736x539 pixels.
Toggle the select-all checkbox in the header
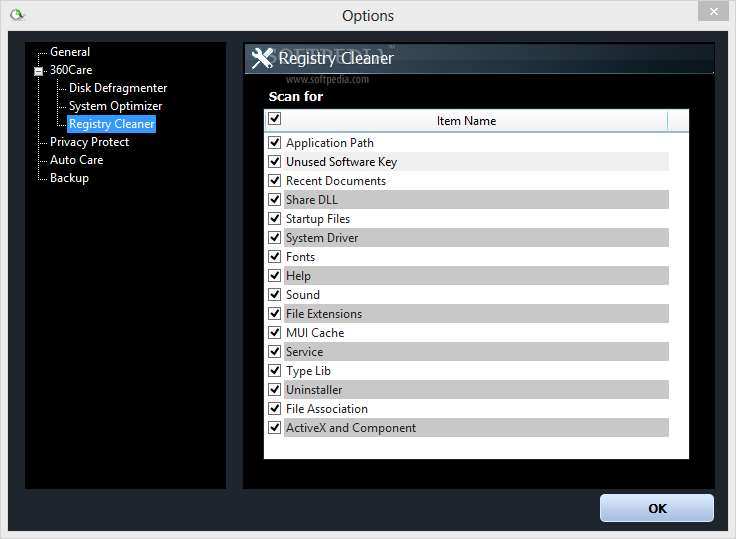click(275, 119)
